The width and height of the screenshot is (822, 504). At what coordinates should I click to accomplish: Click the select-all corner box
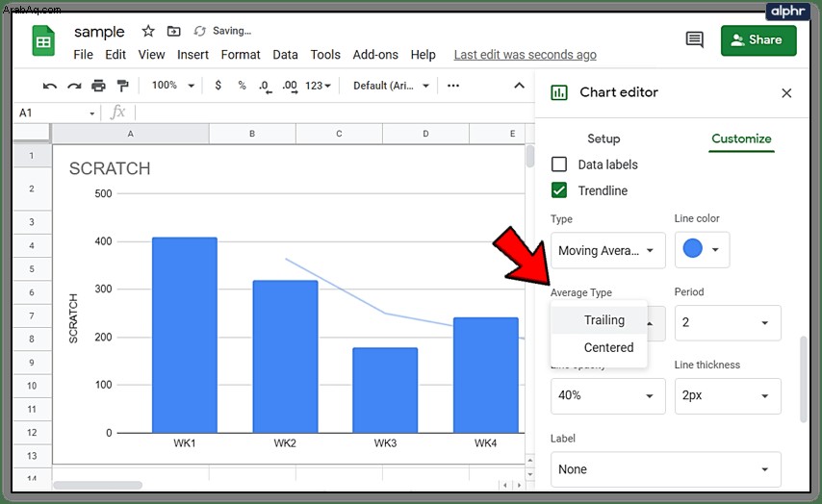click(32, 133)
